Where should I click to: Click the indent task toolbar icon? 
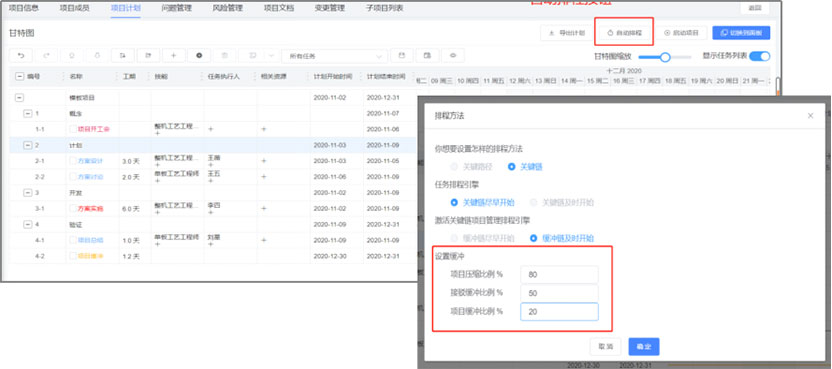tap(123, 55)
